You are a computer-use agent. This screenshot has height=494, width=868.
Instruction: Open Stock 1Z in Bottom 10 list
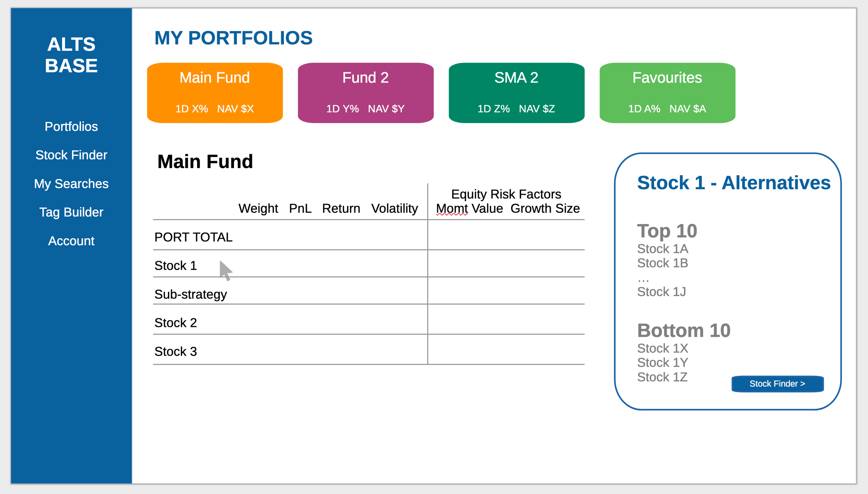[662, 377]
